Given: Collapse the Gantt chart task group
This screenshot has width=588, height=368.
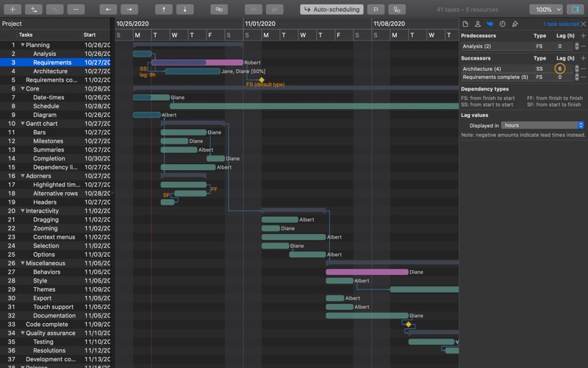Looking at the screenshot, I should (x=23, y=124).
